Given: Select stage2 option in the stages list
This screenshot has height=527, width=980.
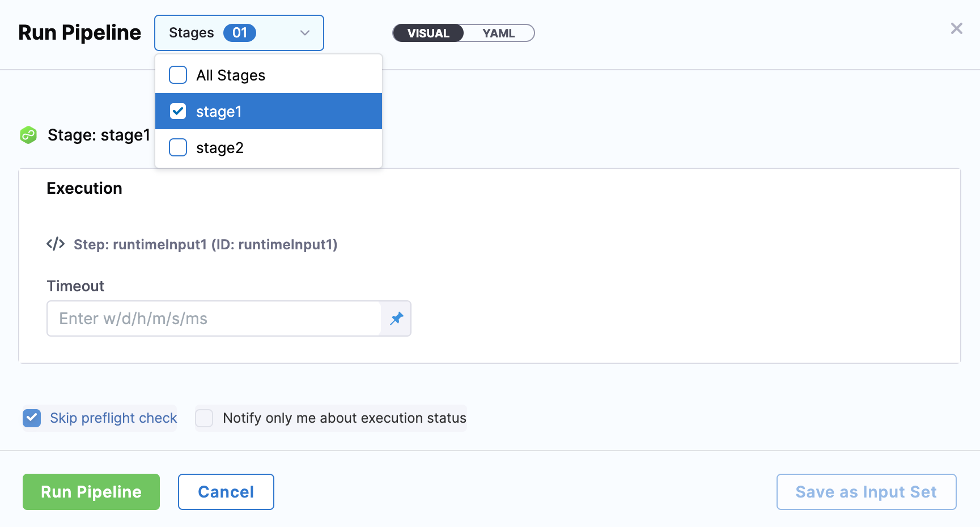Looking at the screenshot, I should [x=220, y=148].
